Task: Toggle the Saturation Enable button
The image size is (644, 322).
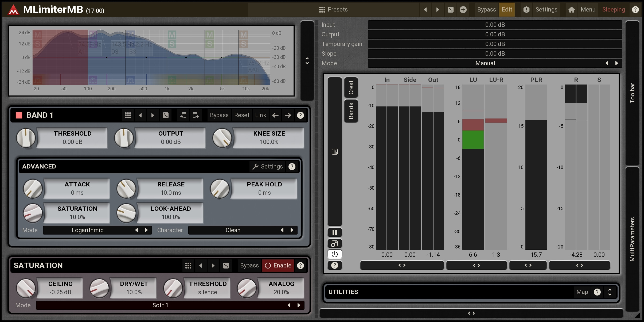Action: 278,266
